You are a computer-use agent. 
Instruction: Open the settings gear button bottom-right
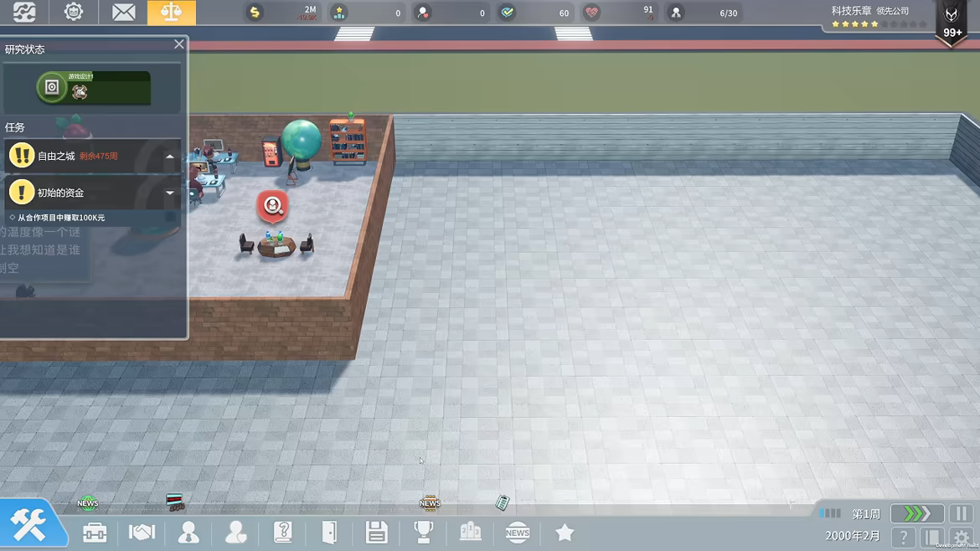[x=962, y=537]
